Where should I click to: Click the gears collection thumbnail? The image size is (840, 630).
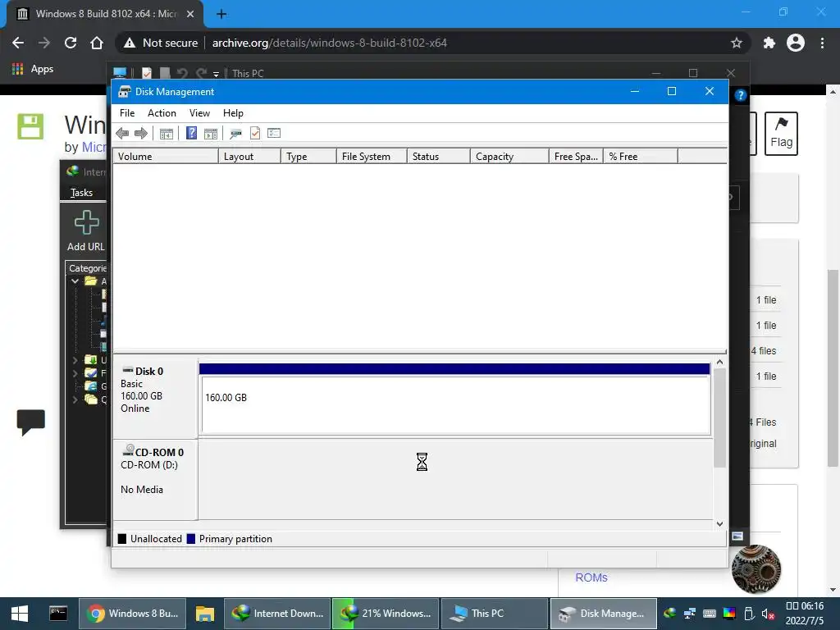click(756, 569)
